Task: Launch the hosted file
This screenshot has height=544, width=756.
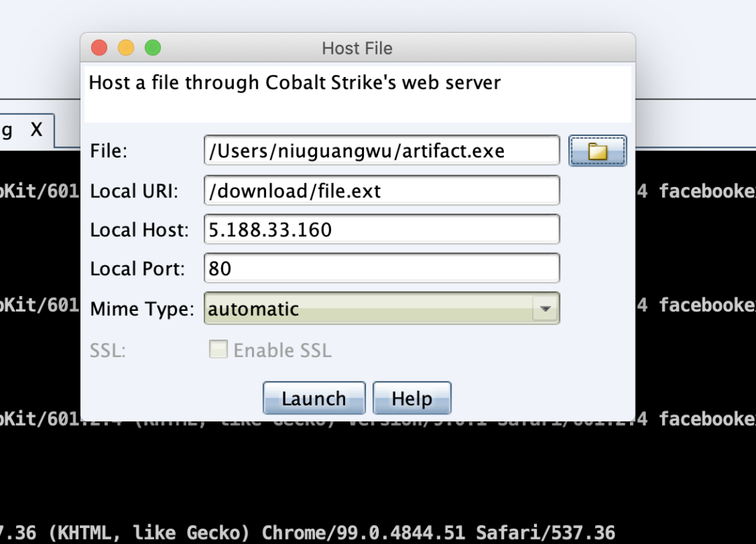Action: pyautogui.click(x=314, y=398)
